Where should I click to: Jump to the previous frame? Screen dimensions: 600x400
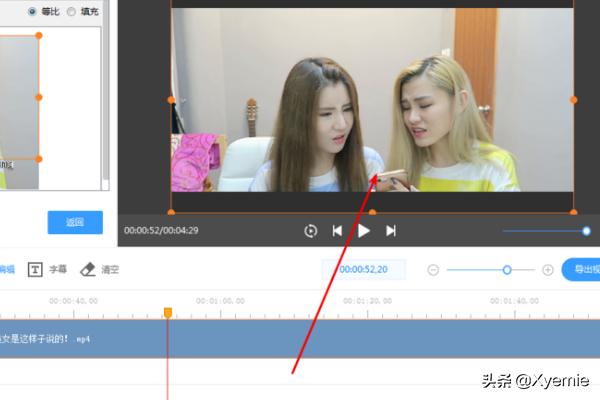337,231
